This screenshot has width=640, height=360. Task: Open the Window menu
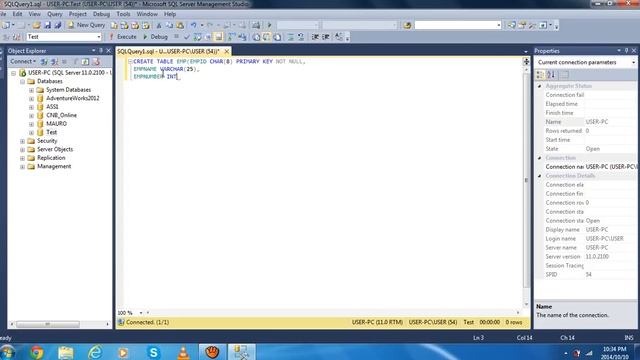click(147, 14)
